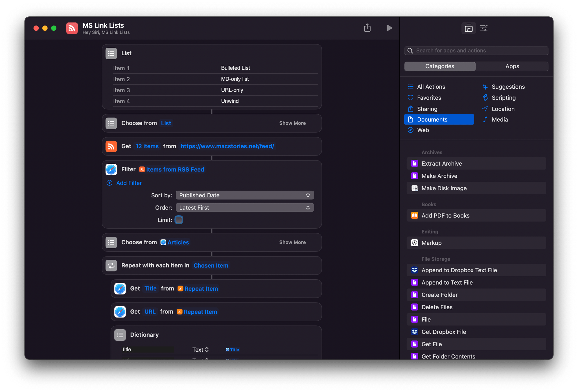Toggle the Limit switch in Filter step
The width and height of the screenshot is (578, 392).
pos(179,220)
